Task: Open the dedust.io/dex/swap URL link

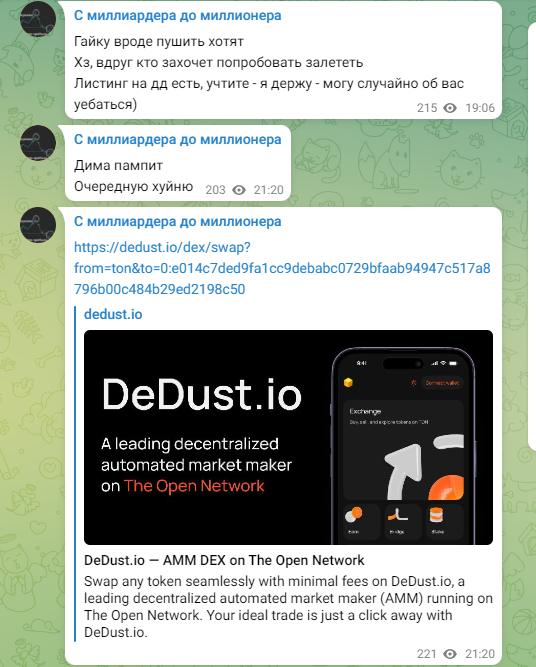Action: (282, 268)
